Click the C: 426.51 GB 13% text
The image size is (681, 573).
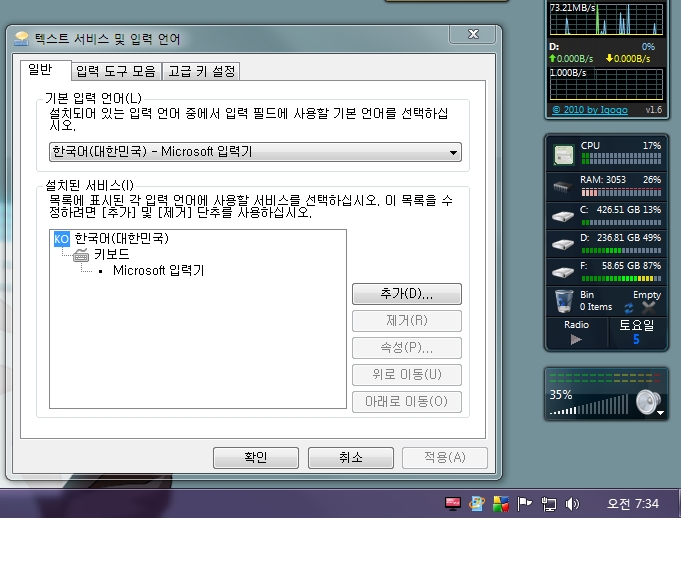click(621, 210)
